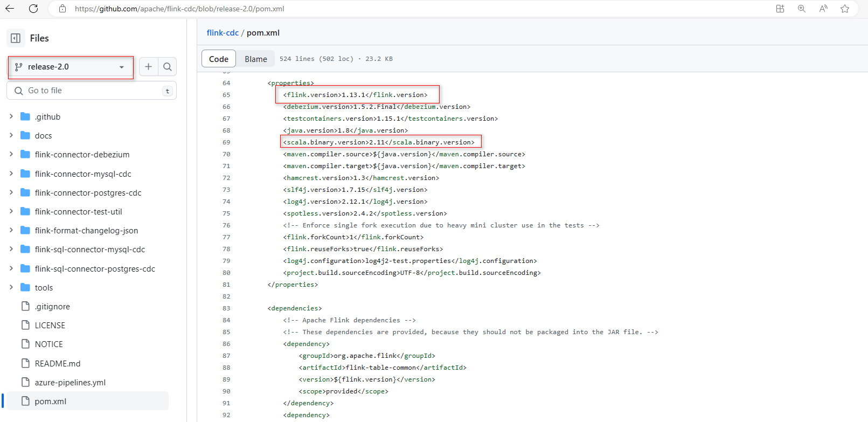The width and height of the screenshot is (868, 422).
Task: Open the NOTICE file
Action: pyautogui.click(x=48, y=344)
